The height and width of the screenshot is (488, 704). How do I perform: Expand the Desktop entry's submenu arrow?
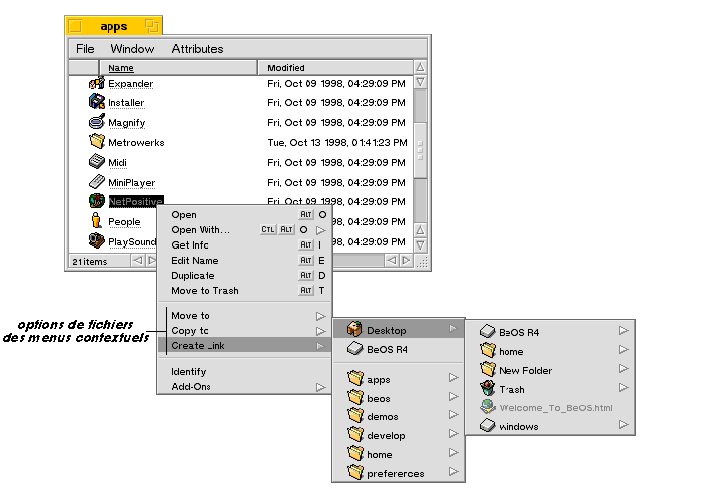click(453, 329)
